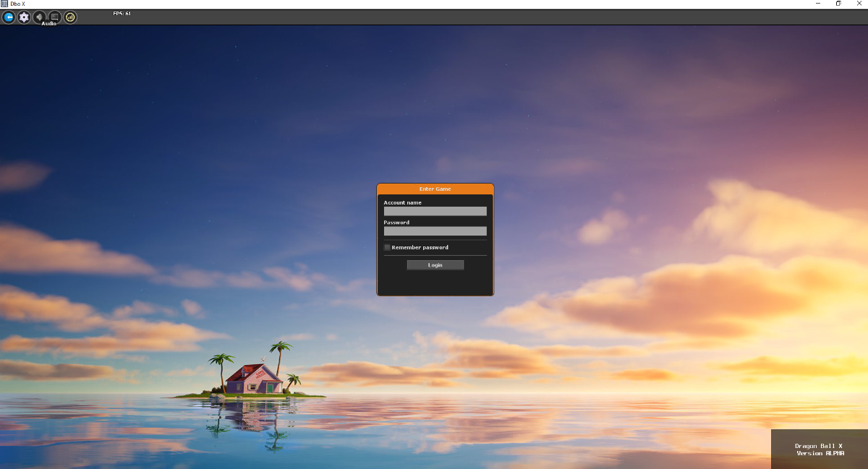Minimize the Dbo X window
Viewport: 868px width, 469px height.
tap(817, 4)
